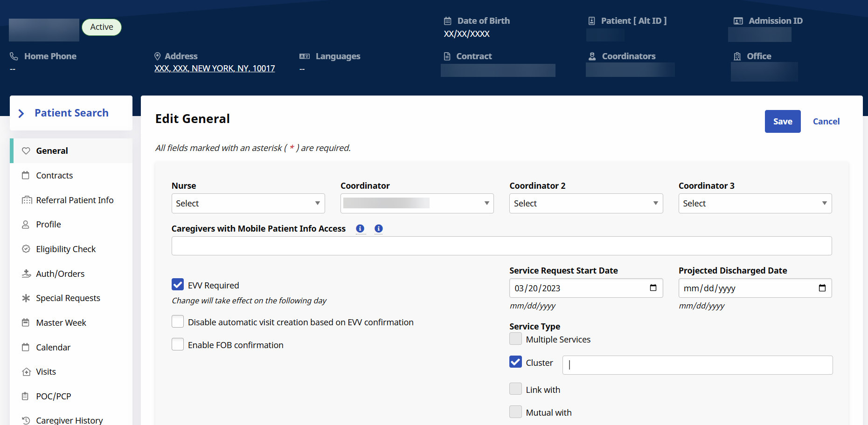The height and width of the screenshot is (425, 868).
Task: Save the Edit General form
Action: click(782, 122)
